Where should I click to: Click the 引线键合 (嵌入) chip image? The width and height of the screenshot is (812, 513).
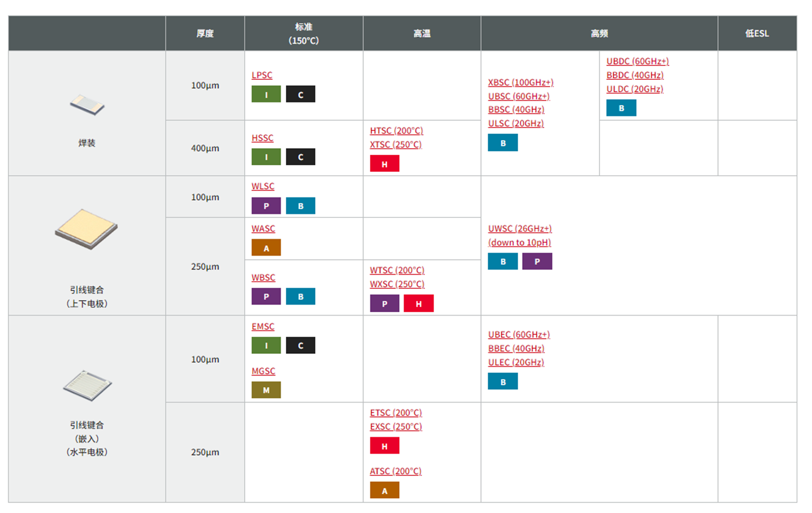tap(87, 385)
